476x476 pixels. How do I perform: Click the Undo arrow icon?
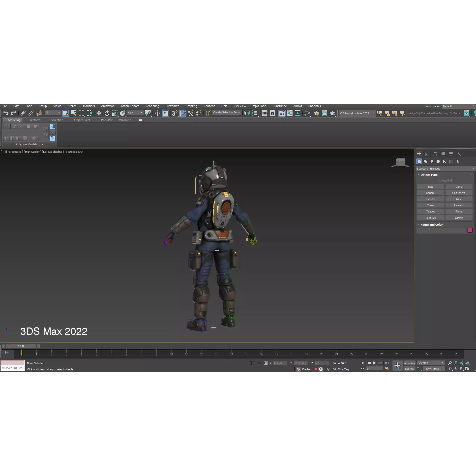coord(6,113)
